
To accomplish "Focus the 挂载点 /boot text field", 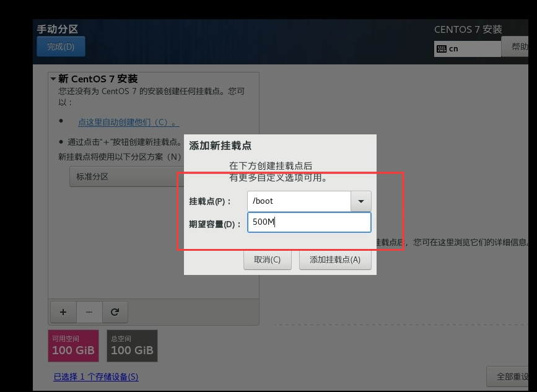I will click(x=299, y=201).
